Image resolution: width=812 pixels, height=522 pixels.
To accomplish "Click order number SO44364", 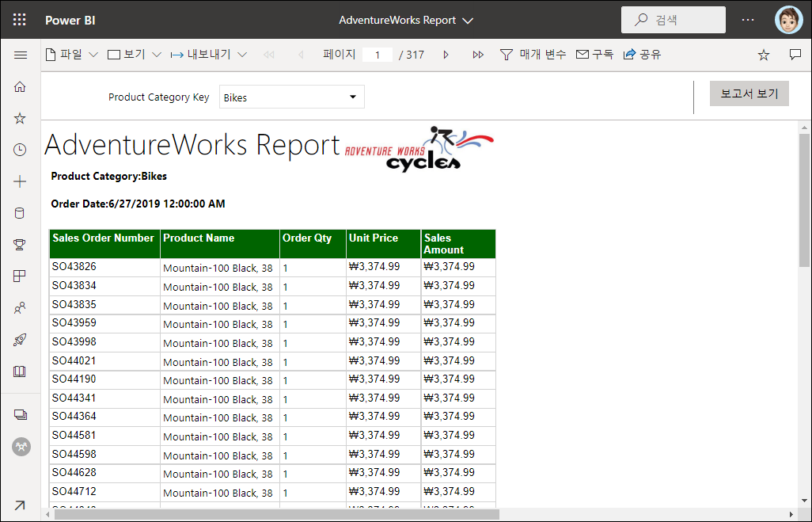I will [x=74, y=416].
